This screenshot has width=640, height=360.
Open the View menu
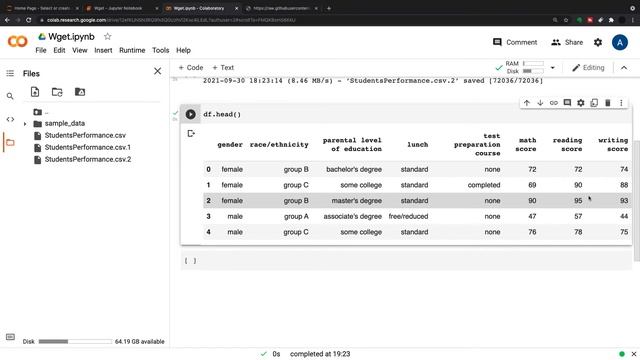click(x=80, y=50)
